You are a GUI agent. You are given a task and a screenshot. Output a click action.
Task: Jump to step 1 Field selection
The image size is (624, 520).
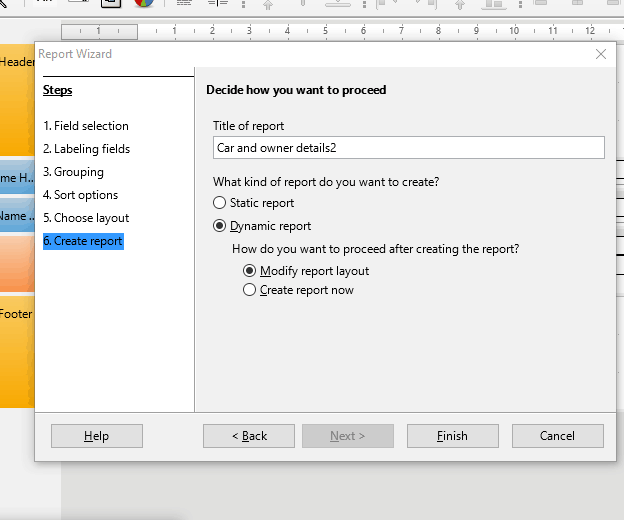click(x=86, y=126)
